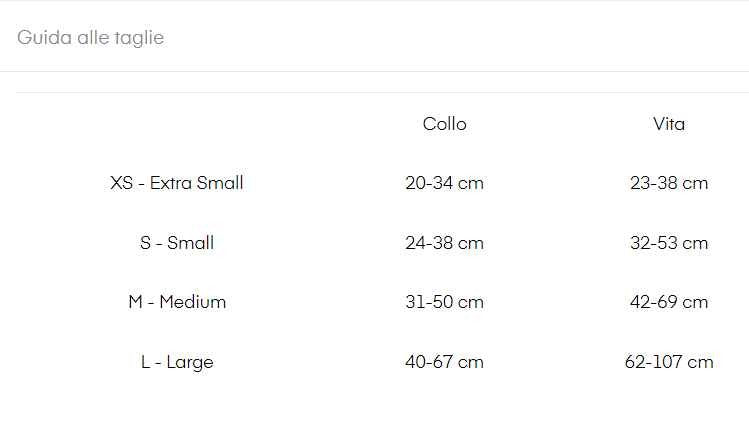Click the table's top border line
The height and width of the screenshot is (433, 749).
pyautogui.click(x=374, y=92)
